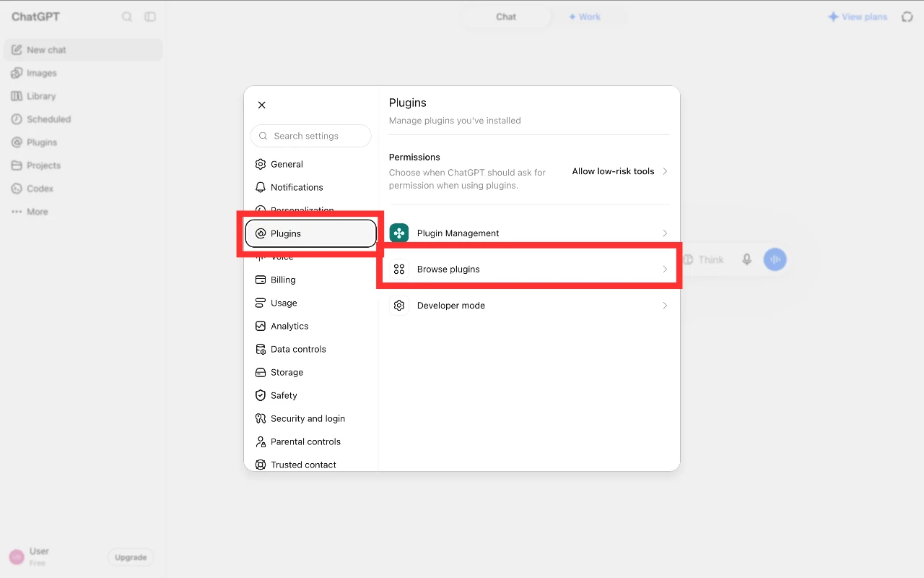Open the Browse plugins row chevron
The height and width of the screenshot is (578, 924).
[665, 269]
